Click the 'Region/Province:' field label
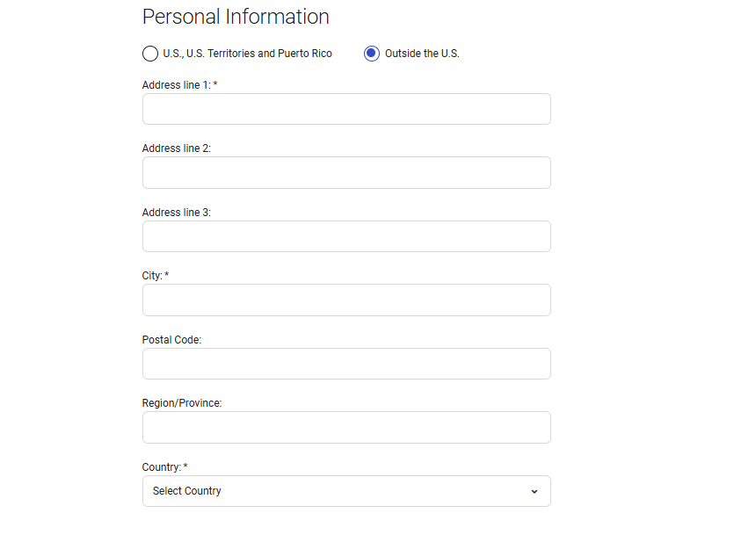 pyautogui.click(x=182, y=403)
